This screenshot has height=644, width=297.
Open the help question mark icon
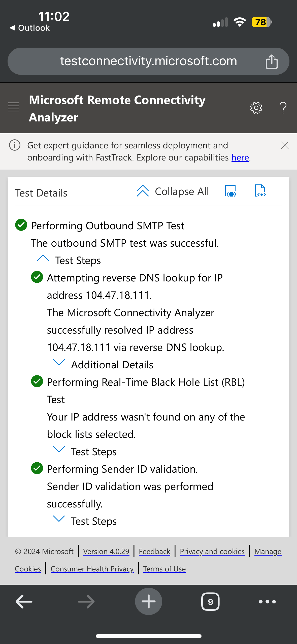[283, 108]
